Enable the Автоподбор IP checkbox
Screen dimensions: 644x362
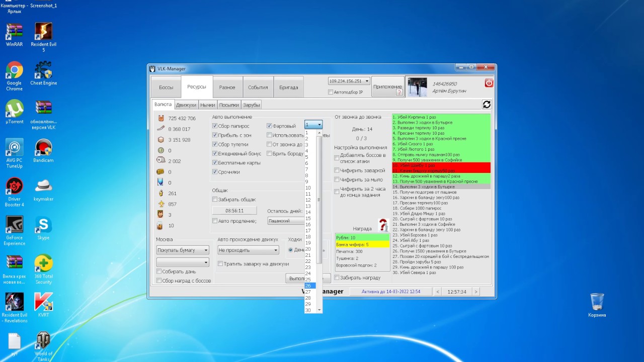pos(330,92)
